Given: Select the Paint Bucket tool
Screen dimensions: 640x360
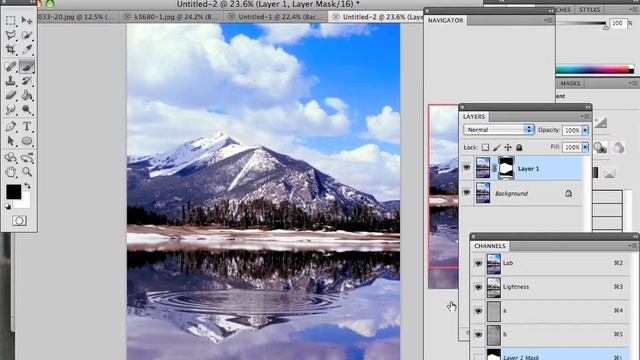Looking at the screenshot, I should 27,96.
